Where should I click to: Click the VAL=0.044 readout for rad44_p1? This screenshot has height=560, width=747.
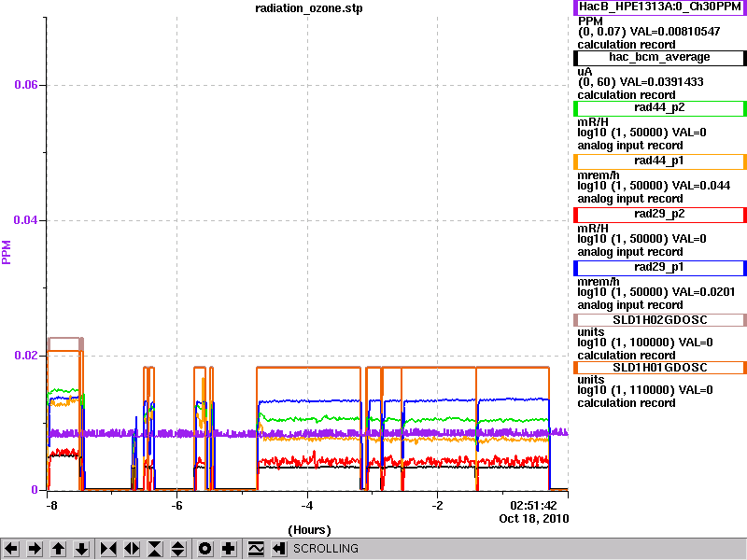[x=701, y=186]
